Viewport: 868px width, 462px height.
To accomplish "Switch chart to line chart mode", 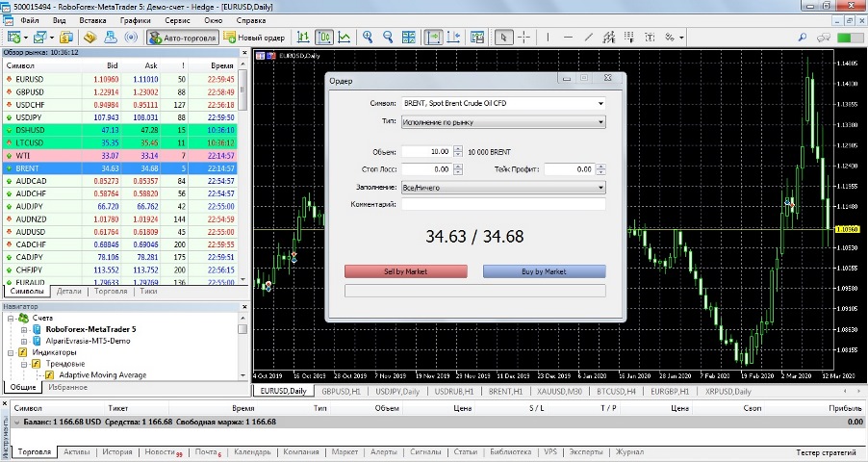I will [345, 38].
